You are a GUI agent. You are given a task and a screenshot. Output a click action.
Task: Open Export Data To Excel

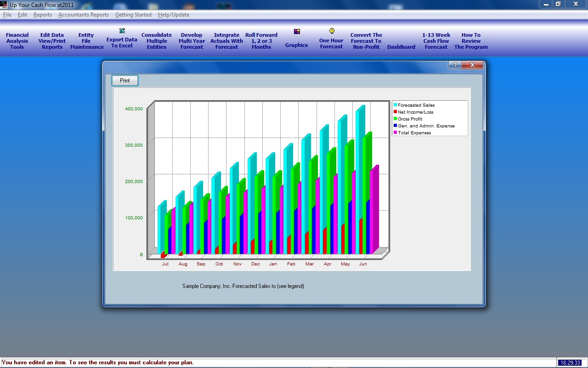pos(121,39)
